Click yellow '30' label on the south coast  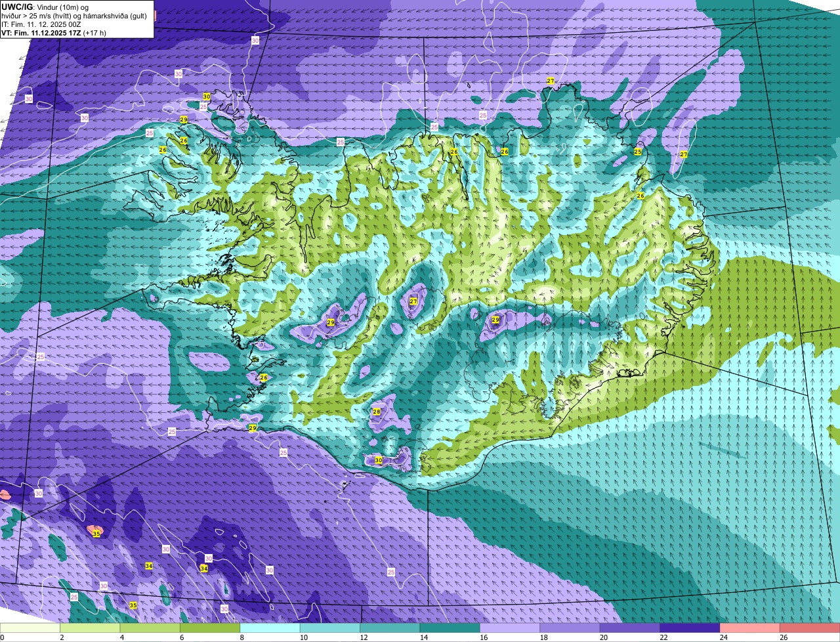point(379,460)
